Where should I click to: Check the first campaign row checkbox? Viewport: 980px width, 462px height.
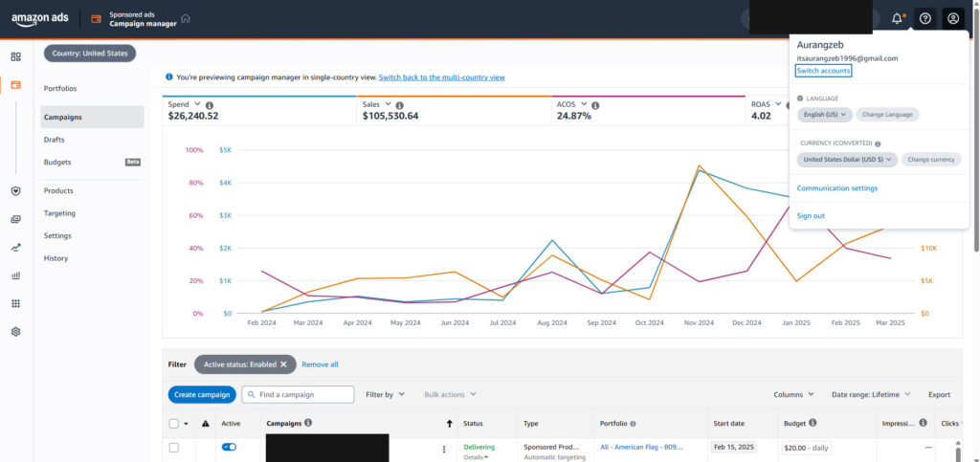coord(174,447)
